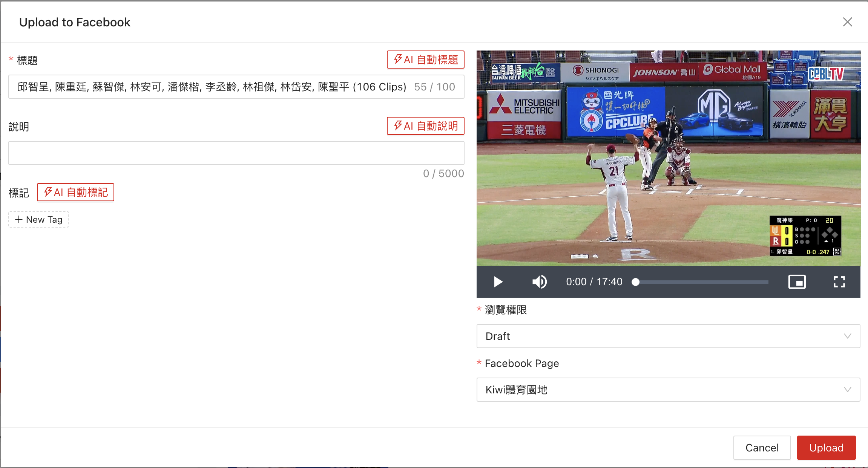Image resolution: width=868 pixels, height=468 pixels.
Task: Add a New Tag
Action: 38,219
